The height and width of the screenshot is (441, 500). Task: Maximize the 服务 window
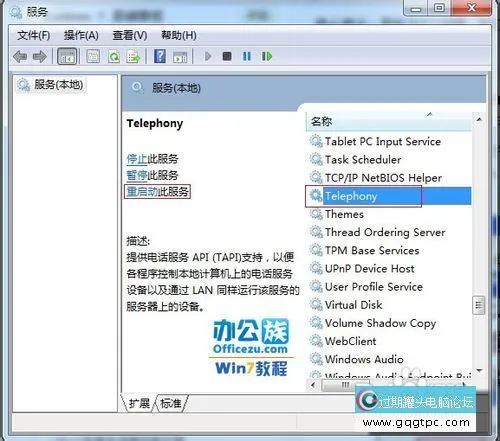pyautogui.click(x=439, y=8)
